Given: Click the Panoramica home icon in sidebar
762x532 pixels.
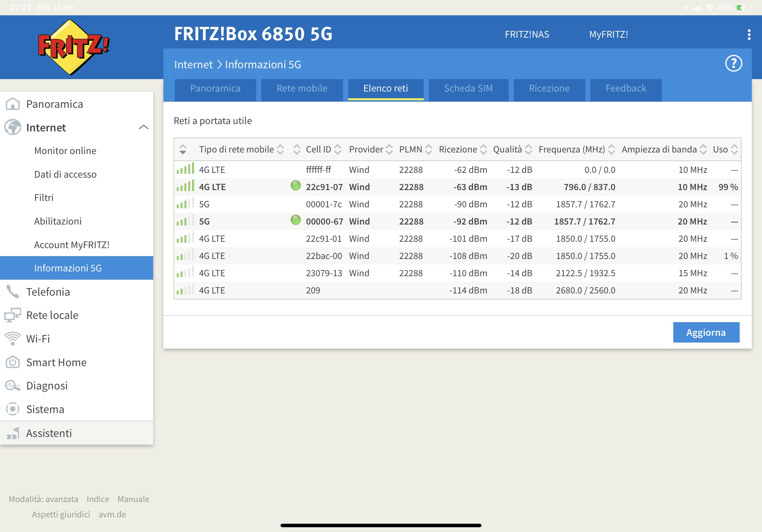Looking at the screenshot, I should (13, 104).
